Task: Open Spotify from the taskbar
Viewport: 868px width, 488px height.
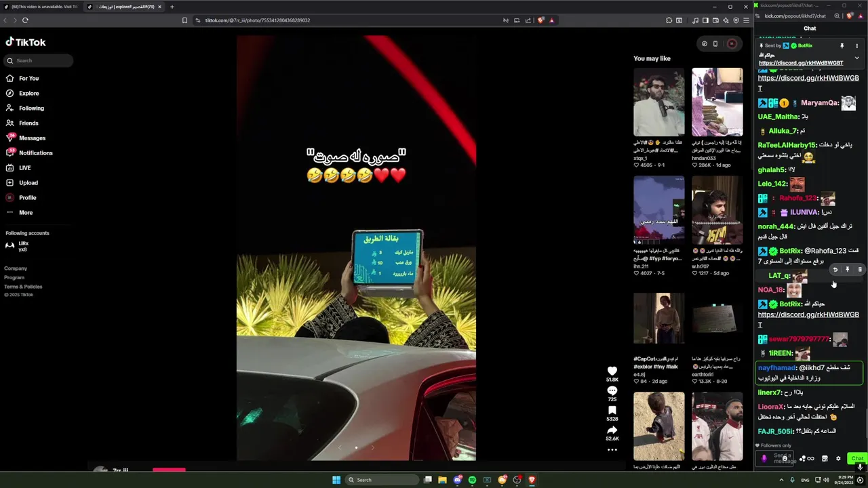Action: coord(472,480)
